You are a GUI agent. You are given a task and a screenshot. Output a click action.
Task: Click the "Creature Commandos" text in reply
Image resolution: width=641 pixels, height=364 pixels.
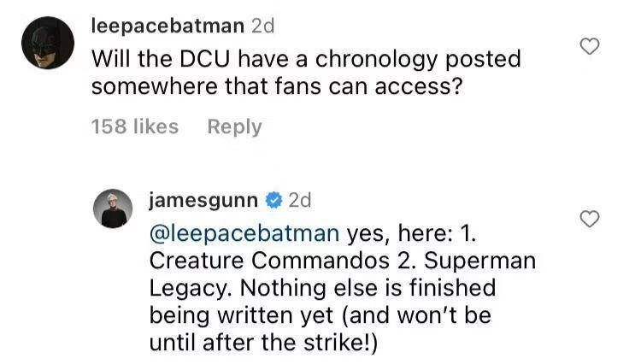(x=269, y=261)
